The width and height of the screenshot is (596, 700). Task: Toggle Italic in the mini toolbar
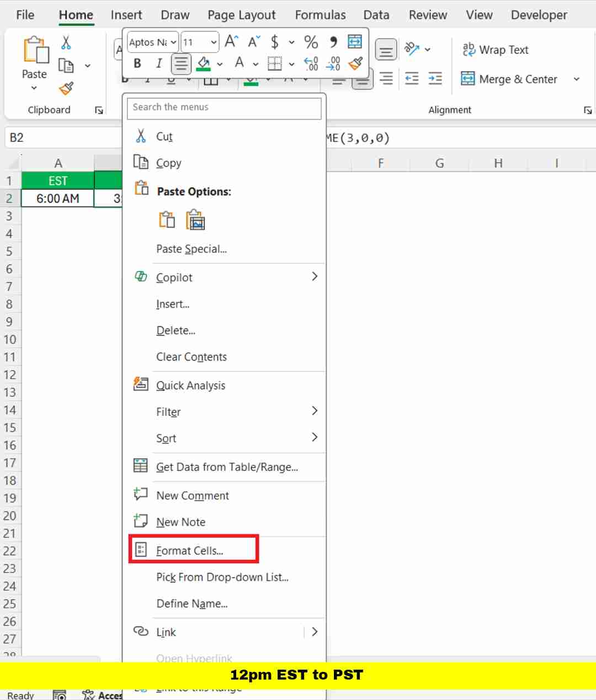(x=159, y=63)
